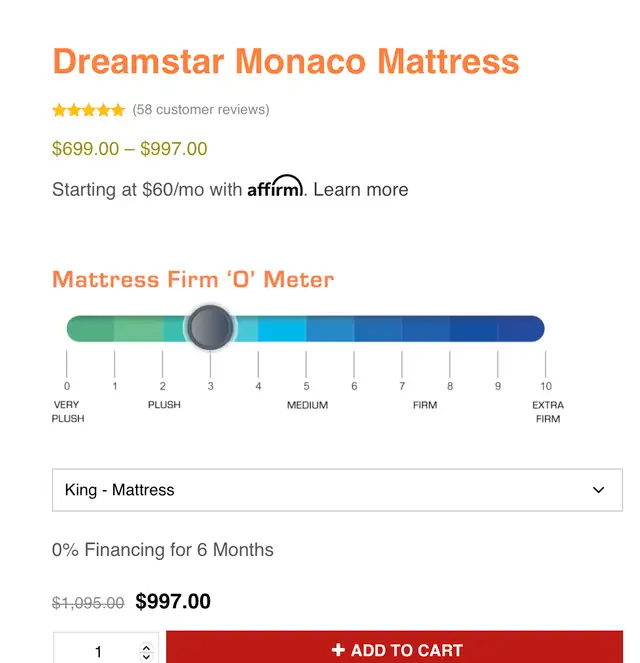Click the $699.00 – $997.00 price range
Viewport: 640px width, 663px height.
pos(129,149)
